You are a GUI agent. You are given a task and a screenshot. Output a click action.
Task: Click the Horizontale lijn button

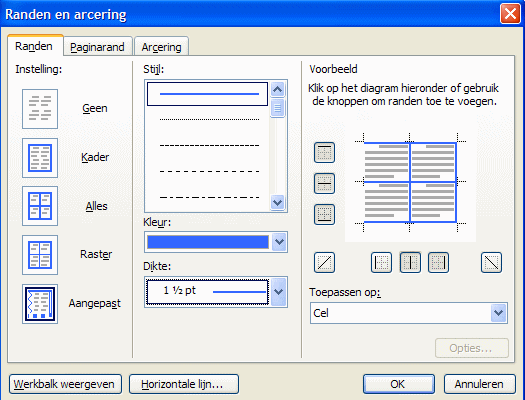pyautogui.click(x=184, y=384)
